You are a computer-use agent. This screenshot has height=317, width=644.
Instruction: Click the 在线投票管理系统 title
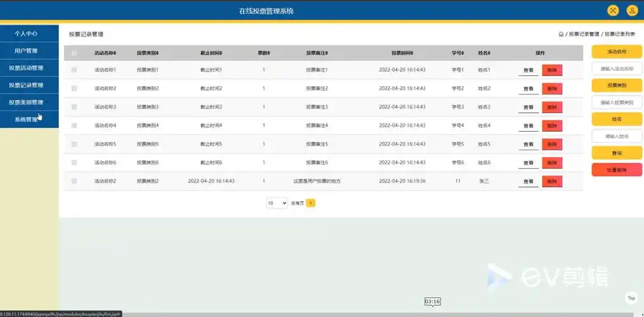(266, 11)
